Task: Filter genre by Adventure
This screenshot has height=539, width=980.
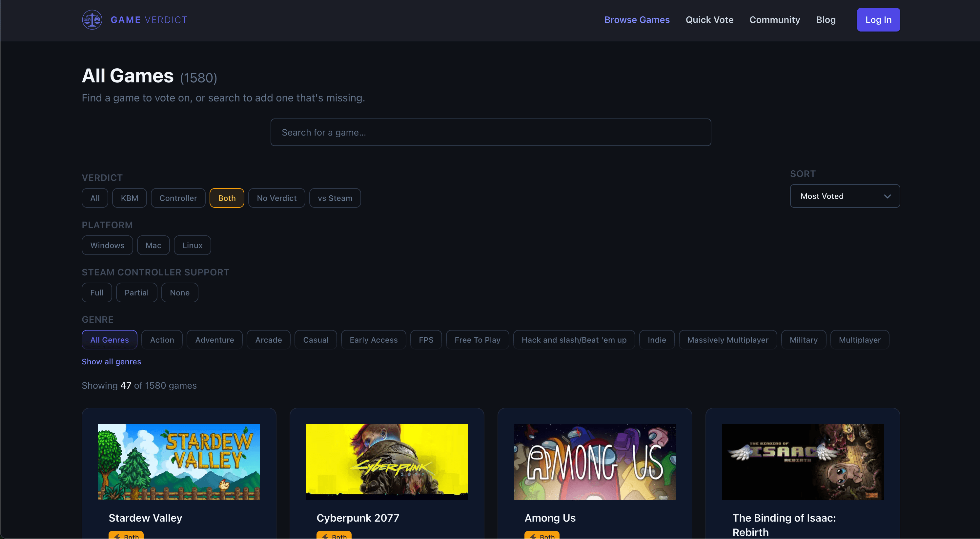Action: coord(214,339)
